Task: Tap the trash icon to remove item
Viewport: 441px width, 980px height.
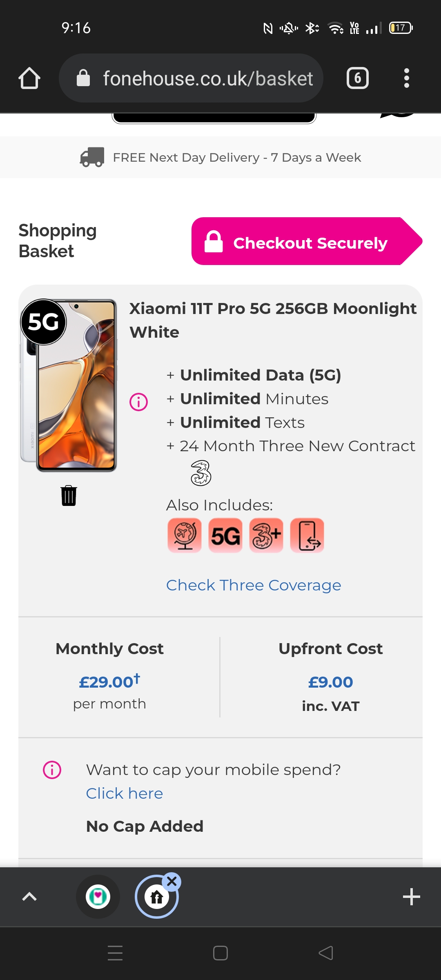Action: point(69,496)
